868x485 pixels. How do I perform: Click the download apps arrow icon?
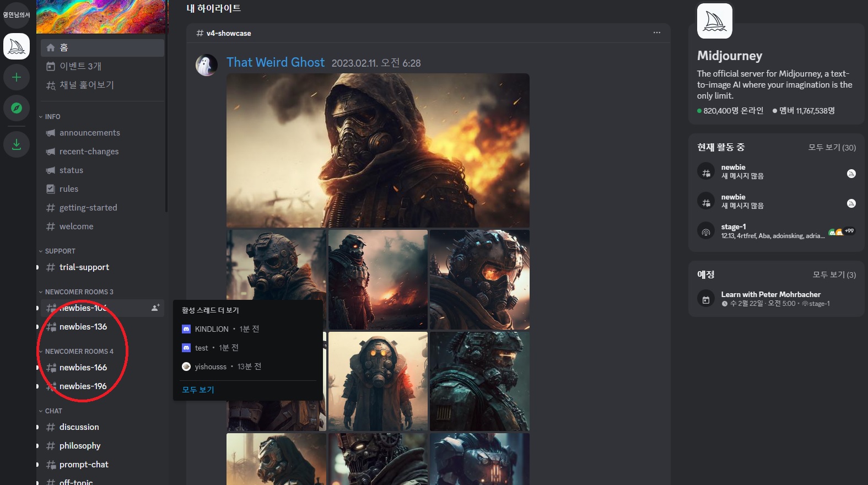[x=17, y=144]
